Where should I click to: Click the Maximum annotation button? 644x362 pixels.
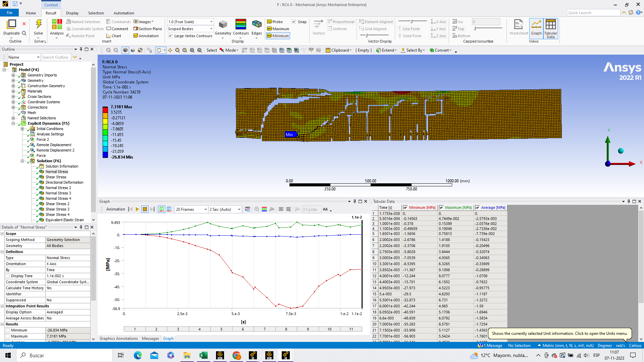[278, 29]
